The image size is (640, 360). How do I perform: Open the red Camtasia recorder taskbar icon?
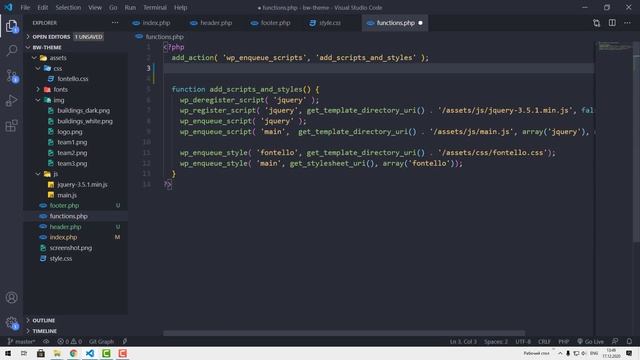[x=122, y=353]
